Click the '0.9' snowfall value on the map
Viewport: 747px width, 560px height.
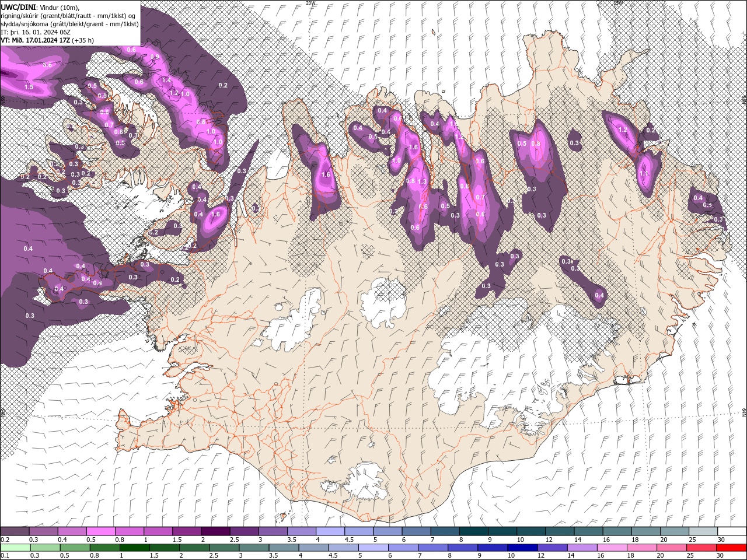pos(155,57)
